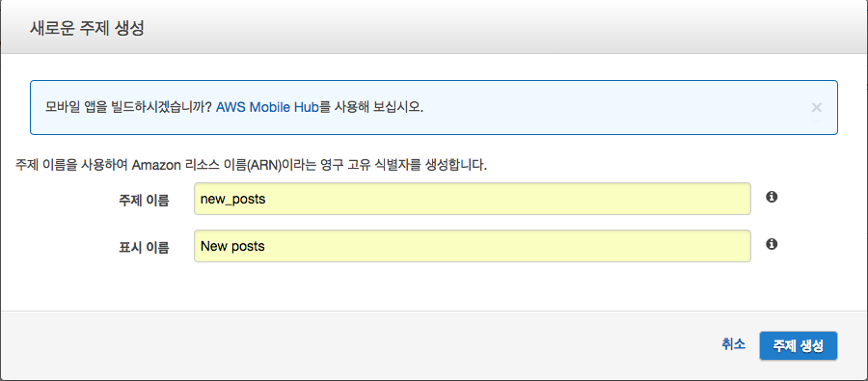Viewport: 868px width, 381px height.
Task: Focus the 표시 이름 input containing New posts
Action: (473, 246)
